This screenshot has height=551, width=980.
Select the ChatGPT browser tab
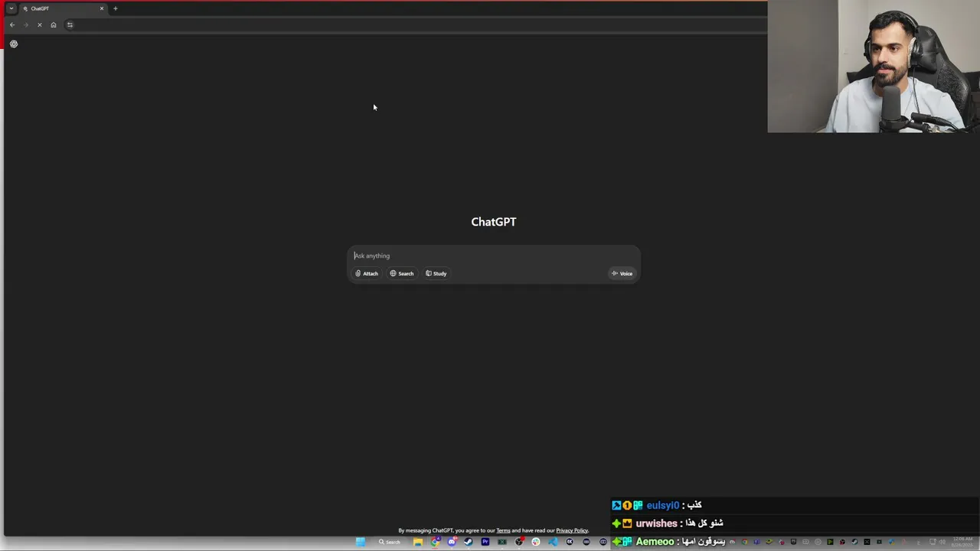pos(63,8)
